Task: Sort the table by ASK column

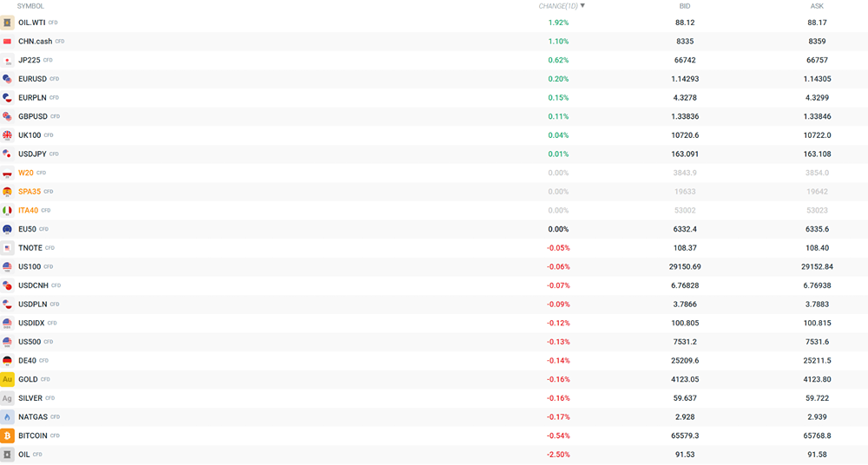Action: tap(817, 6)
